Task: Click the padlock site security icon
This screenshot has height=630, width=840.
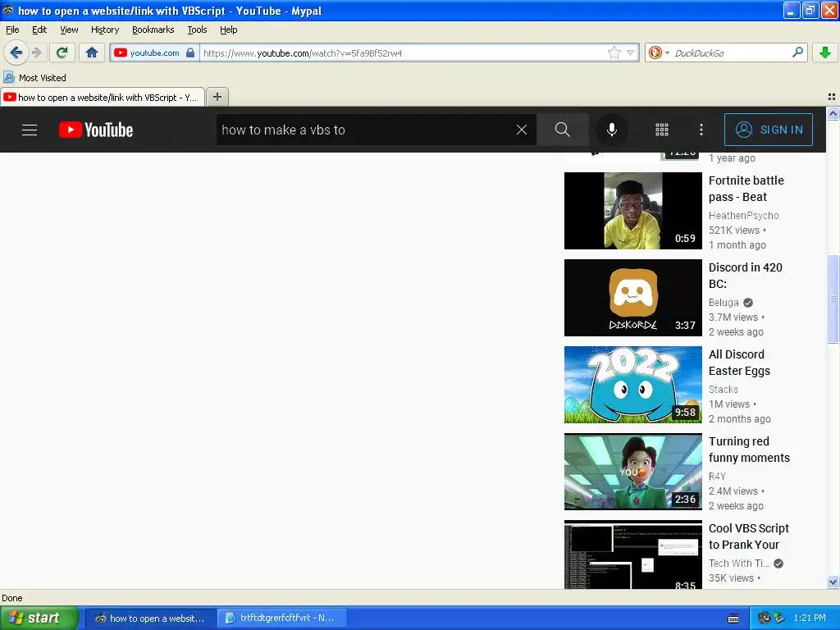Action: tap(190, 52)
